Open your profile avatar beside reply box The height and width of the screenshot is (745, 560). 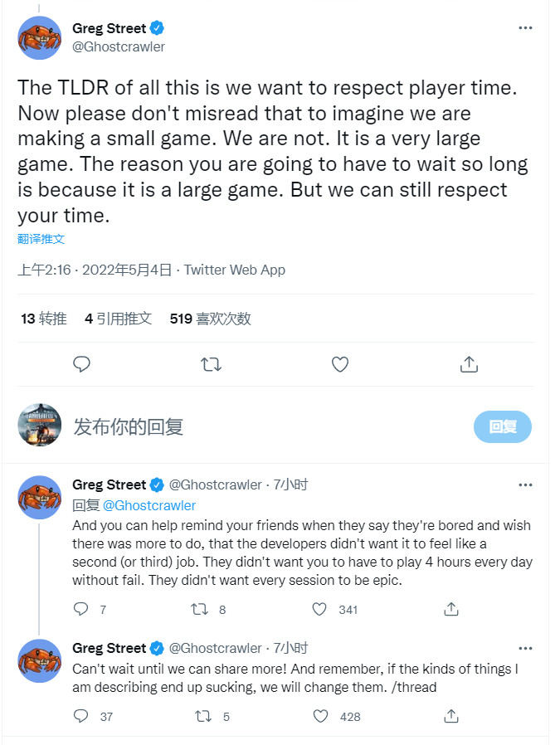[39, 426]
